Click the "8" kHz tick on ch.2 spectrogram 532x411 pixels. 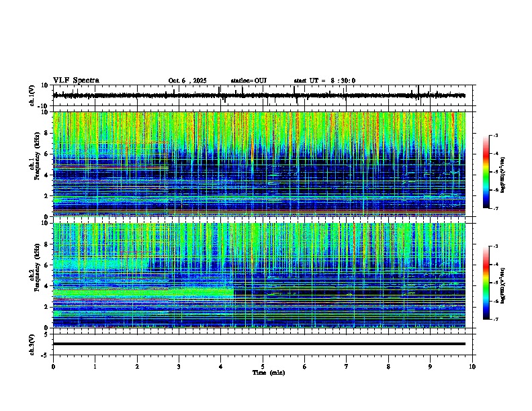tap(46, 244)
